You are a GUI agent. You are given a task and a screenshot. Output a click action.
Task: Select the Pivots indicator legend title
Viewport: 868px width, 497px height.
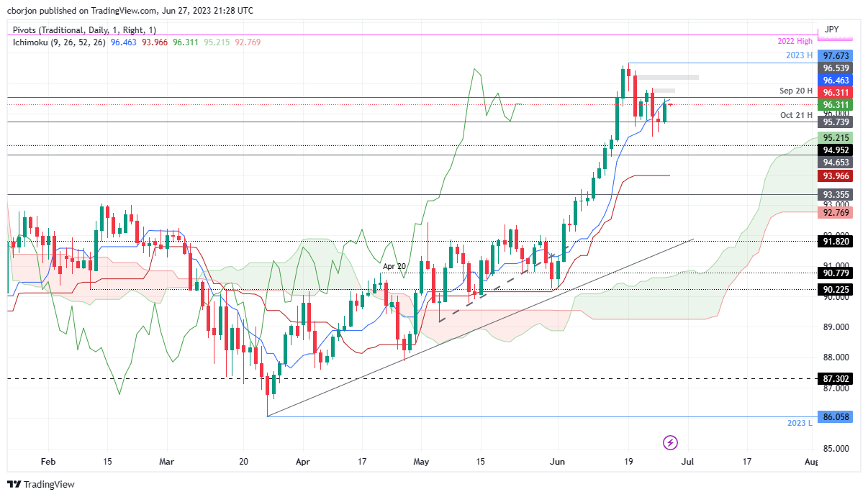click(x=83, y=30)
